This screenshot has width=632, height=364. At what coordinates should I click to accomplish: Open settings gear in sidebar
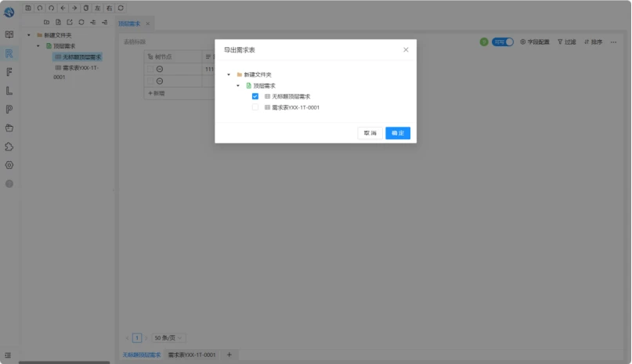9,165
